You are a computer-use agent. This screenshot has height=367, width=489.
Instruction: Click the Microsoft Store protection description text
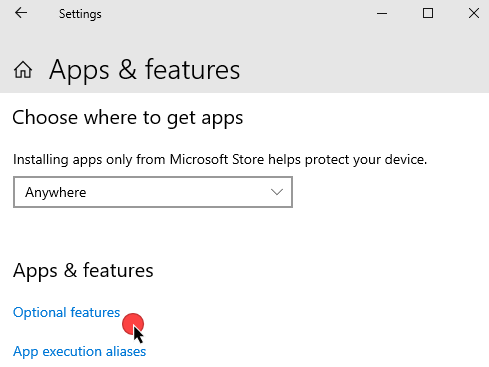pyautogui.click(x=220, y=160)
